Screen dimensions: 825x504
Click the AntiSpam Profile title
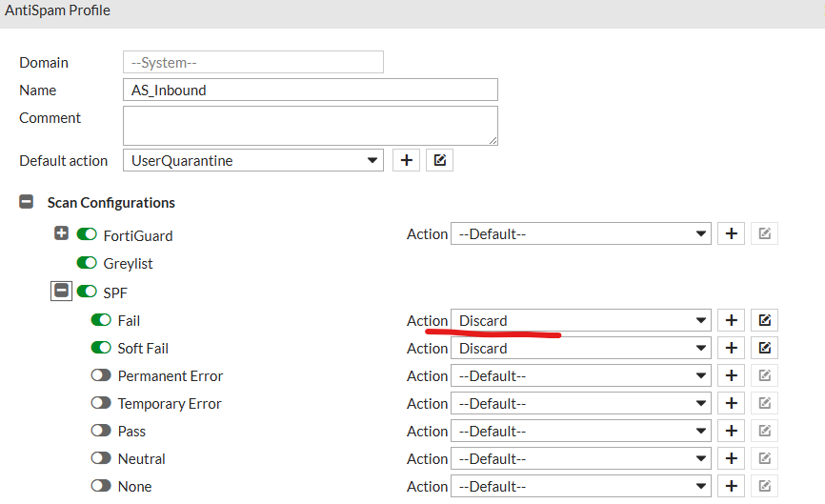[x=57, y=10]
